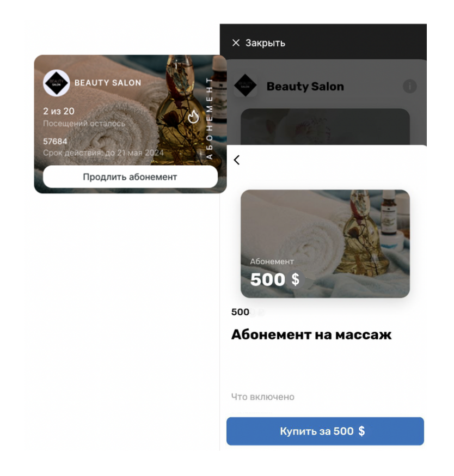Click the dollar sign badge on card
454x476 pixels.
[x=295, y=279]
